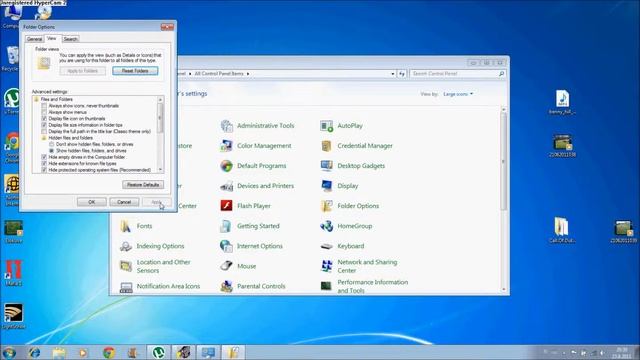
Task: Open the 'View by: Large icons' dropdown
Action: (x=458, y=94)
